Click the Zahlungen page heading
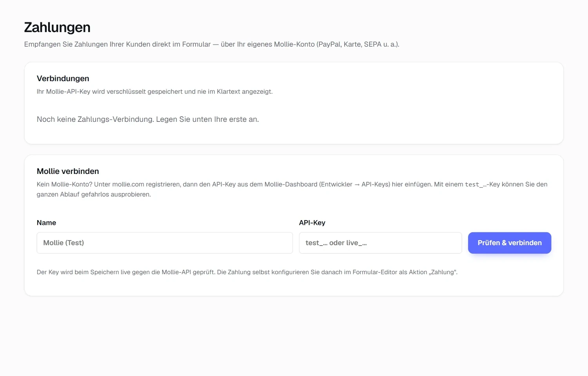The height and width of the screenshot is (376, 588). click(57, 27)
